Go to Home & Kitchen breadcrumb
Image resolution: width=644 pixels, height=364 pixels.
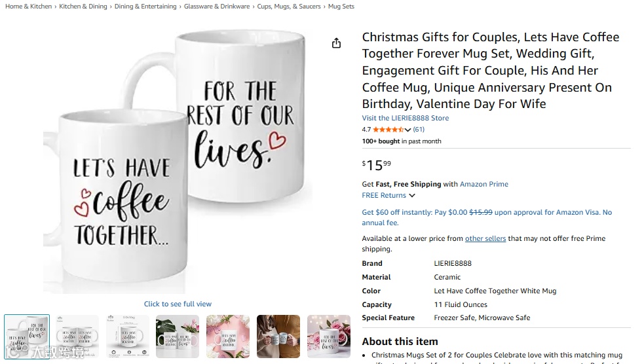(28, 7)
